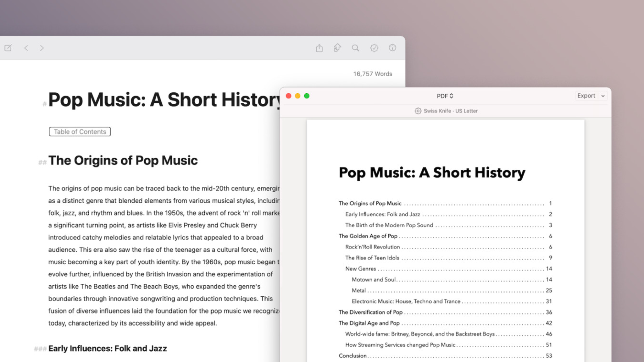This screenshot has width=644, height=362.
Task: Place cursor in the 'Early Influences: Folk and Jazz' heading
Action: (108, 348)
